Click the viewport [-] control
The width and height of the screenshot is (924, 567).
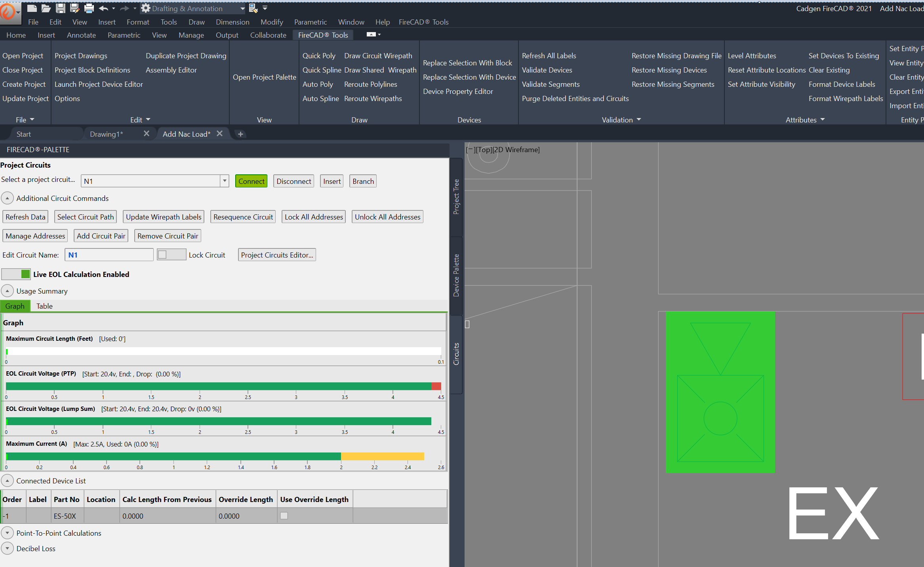(470, 149)
